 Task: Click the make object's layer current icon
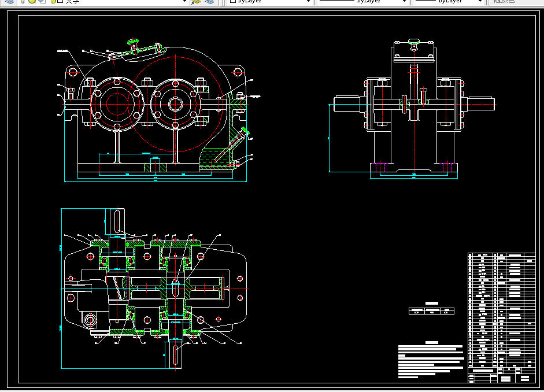point(196,1)
